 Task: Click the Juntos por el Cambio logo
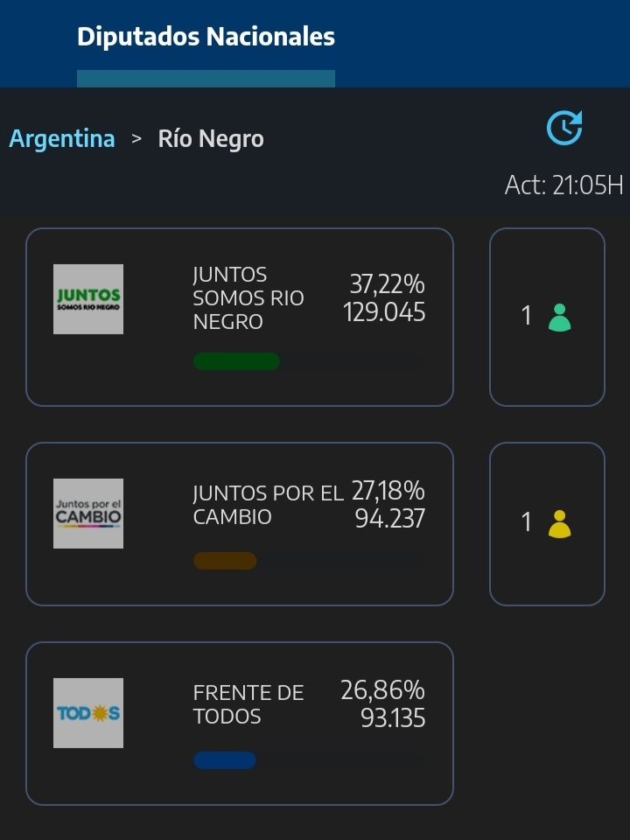click(88, 514)
